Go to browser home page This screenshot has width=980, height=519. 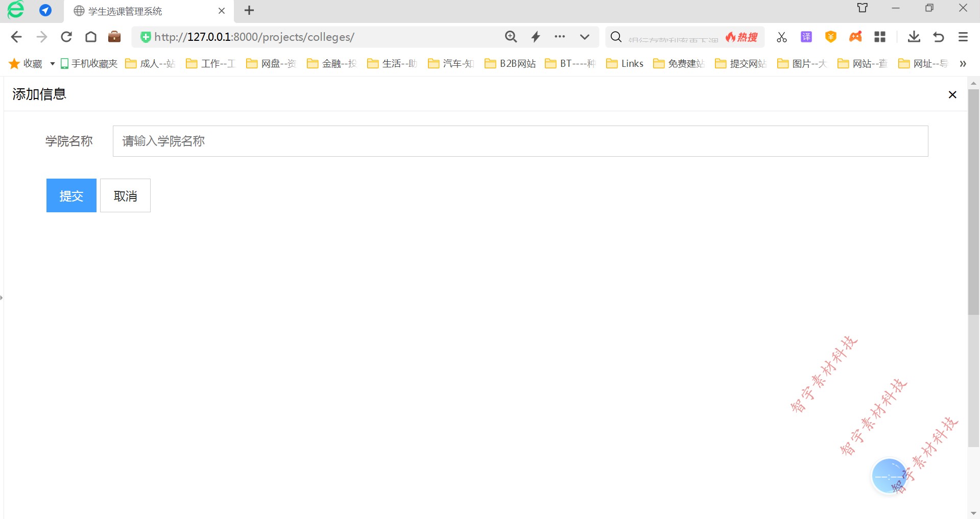click(91, 37)
